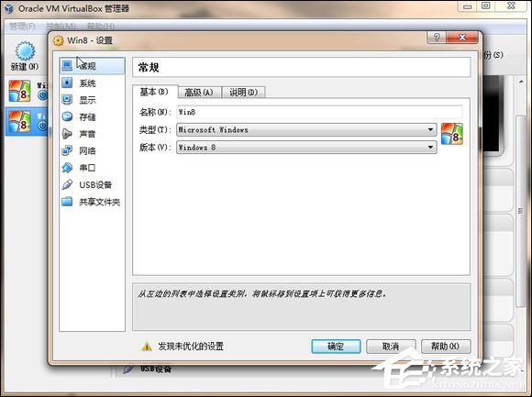The height and width of the screenshot is (397, 532).
Task: Click the warning icon beside 发现未优化的设置
Action: point(147,347)
